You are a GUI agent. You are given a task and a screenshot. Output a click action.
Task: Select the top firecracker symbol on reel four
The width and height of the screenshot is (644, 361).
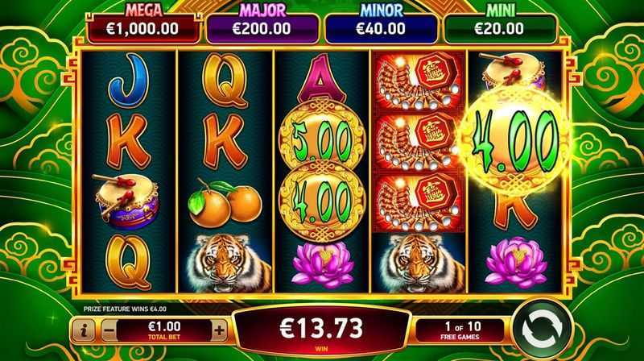(x=418, y=81)
